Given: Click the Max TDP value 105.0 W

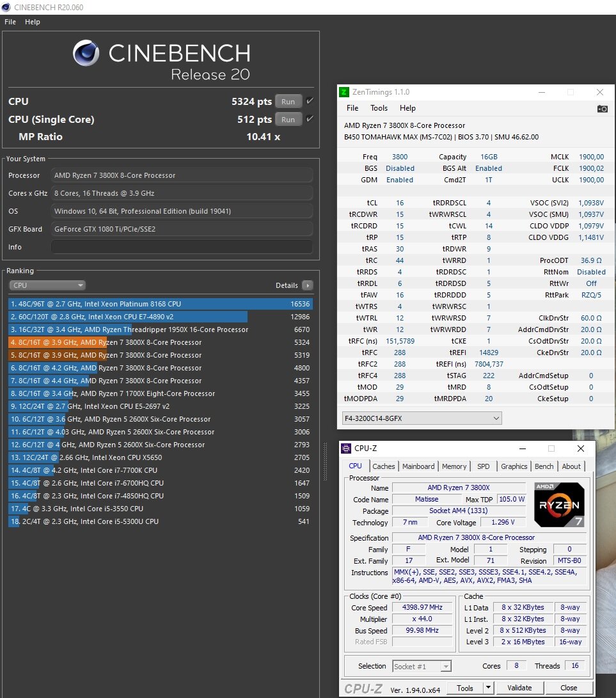Looking at the screenshot, I should tap(512, 500).
